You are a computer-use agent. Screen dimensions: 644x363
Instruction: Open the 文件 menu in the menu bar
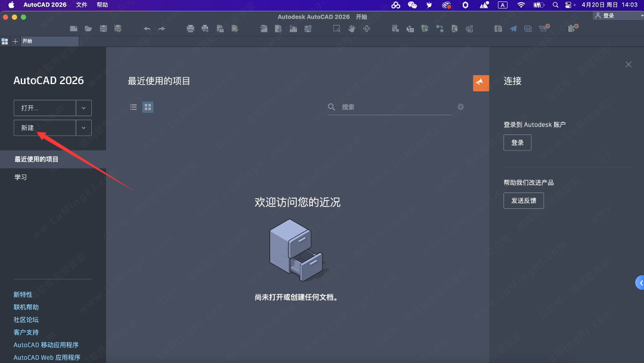click(x=81, y=5)
